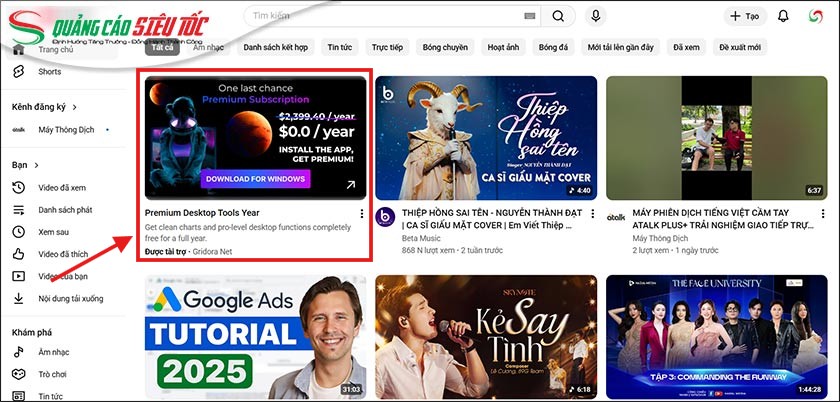
Task: Click the magnifier search button
Action: (x=558, y=16)
